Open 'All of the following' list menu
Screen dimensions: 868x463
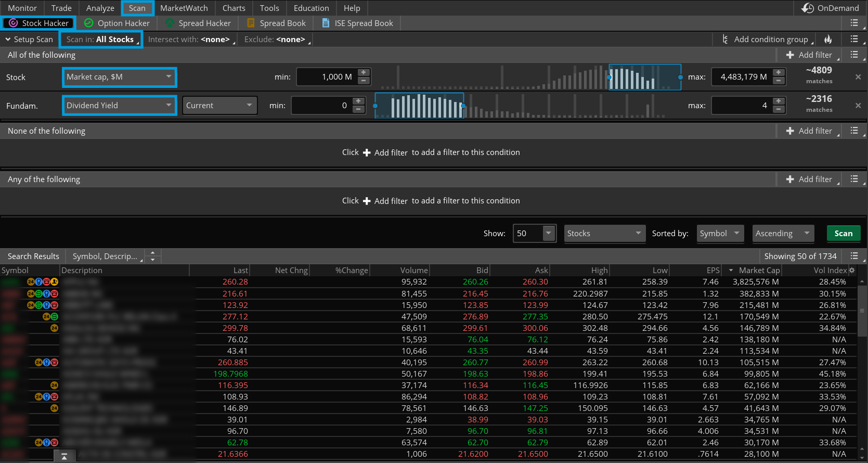(854, 55)
